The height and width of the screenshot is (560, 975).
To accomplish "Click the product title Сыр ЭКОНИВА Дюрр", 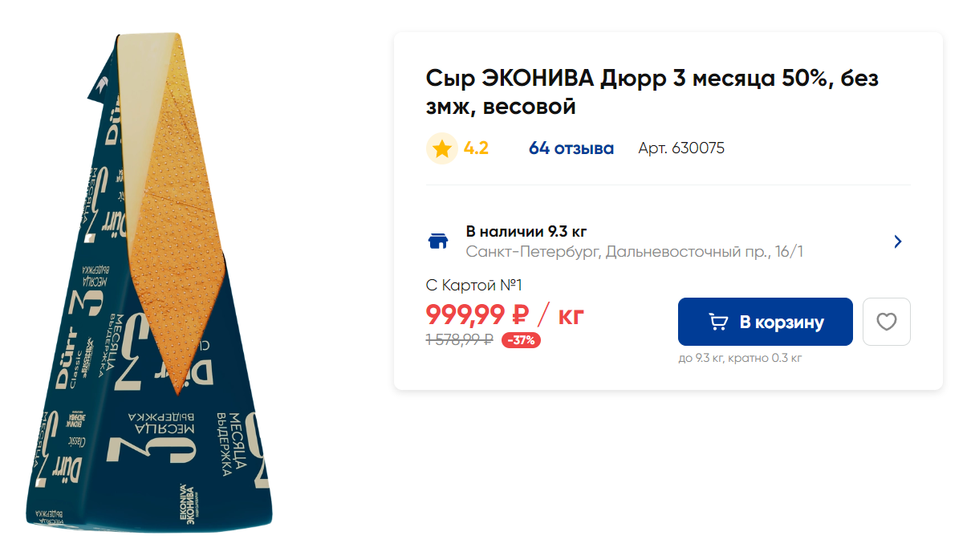I will [653, 92].
